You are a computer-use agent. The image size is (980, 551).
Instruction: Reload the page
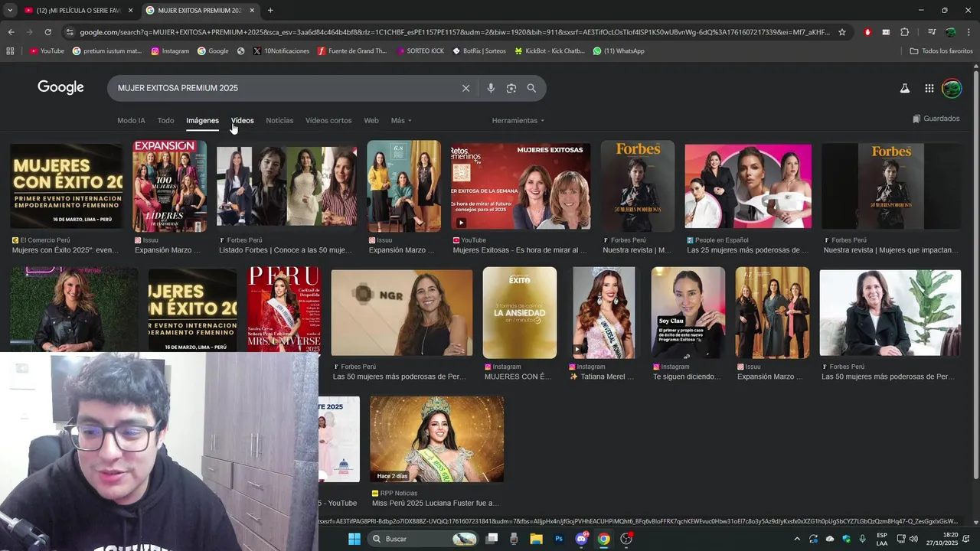pyautogui.click(x=47, y=32)
